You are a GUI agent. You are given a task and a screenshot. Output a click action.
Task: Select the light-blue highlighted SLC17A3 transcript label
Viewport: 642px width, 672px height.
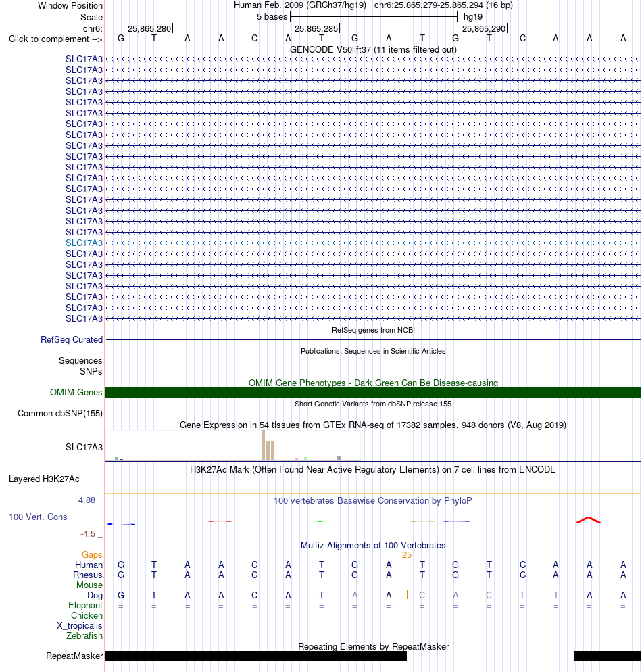[84, 243]
